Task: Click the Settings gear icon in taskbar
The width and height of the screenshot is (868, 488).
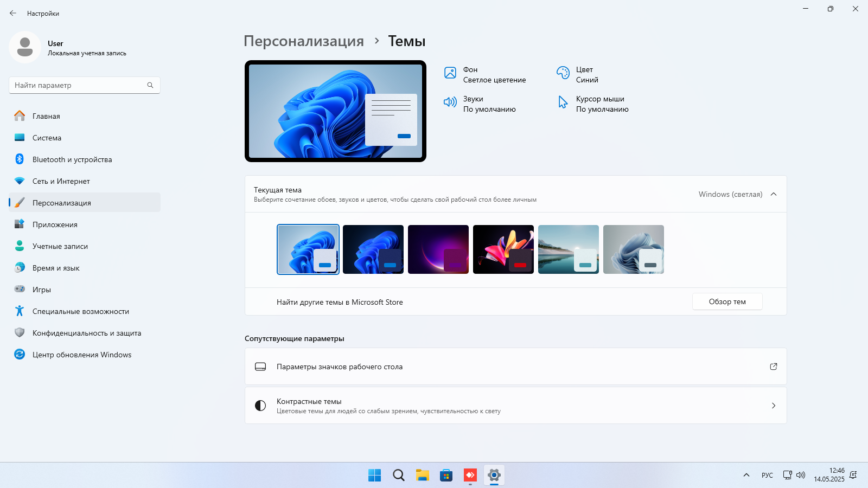Action: 494,475
